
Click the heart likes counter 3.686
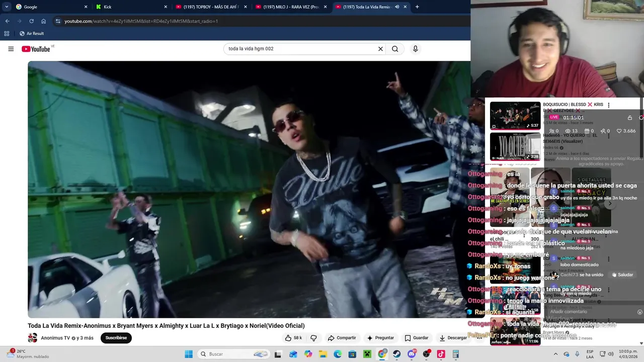pyautogui.click(x=626, y=131)
